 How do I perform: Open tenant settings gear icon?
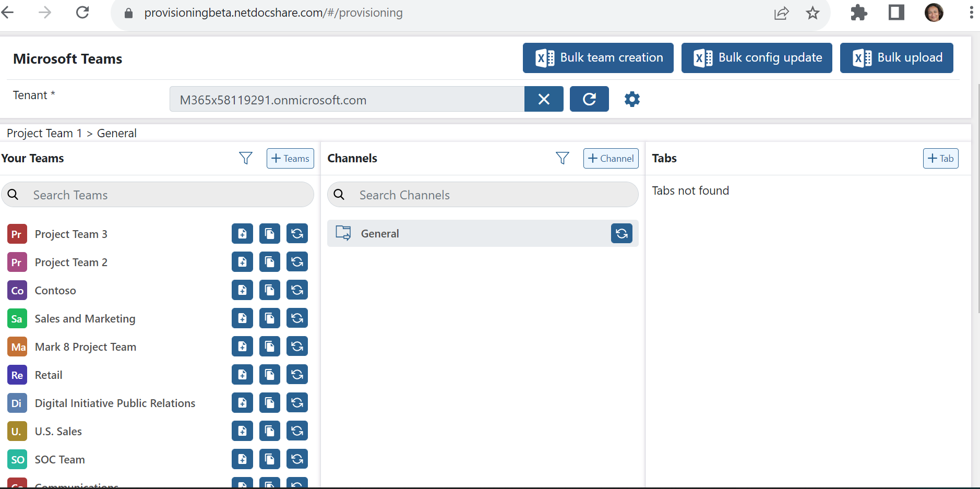(632, 99)
